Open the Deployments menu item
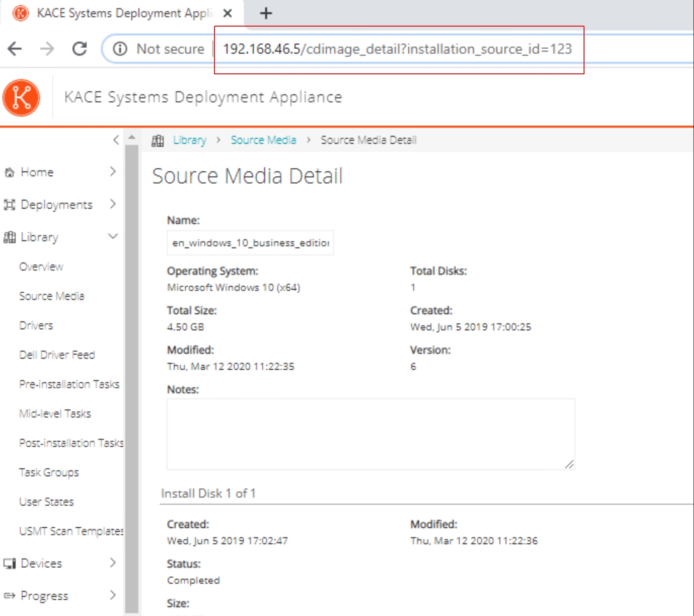Screen dimensions: 694x616 (x=57, y=205)
